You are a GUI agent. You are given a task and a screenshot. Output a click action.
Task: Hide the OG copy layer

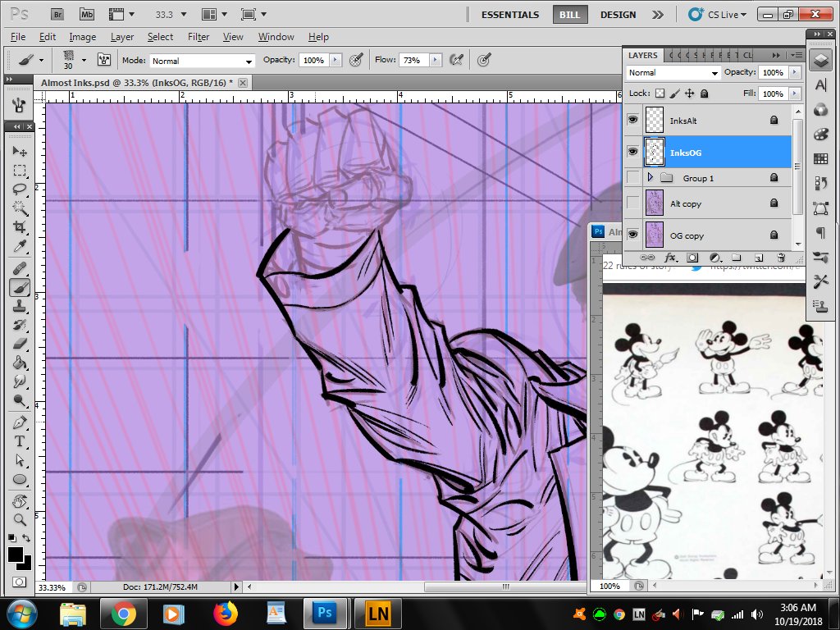click(x=632, y=235)
